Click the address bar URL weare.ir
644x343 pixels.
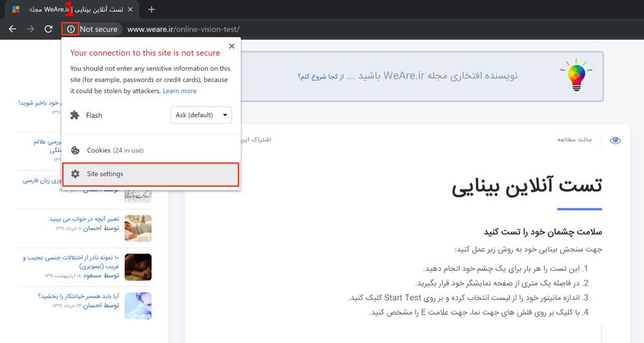pyautogui.click(x=183, y=29)
